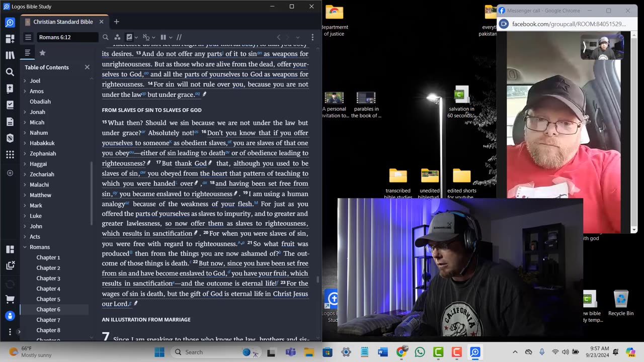Toggle the resource hamburger contents panel button
644x362 pixels.
(x=28, y=37)
